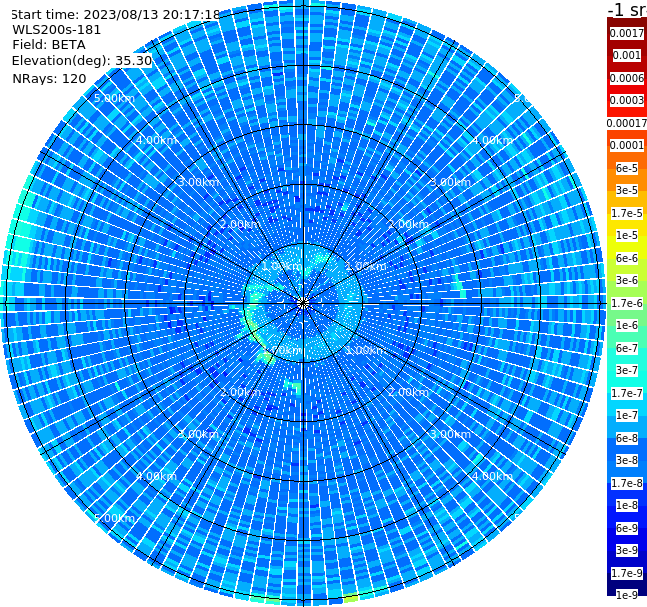Select the '1.7e-9' colorbar tick
The image size is (647, 607).
tap(627, 573)
